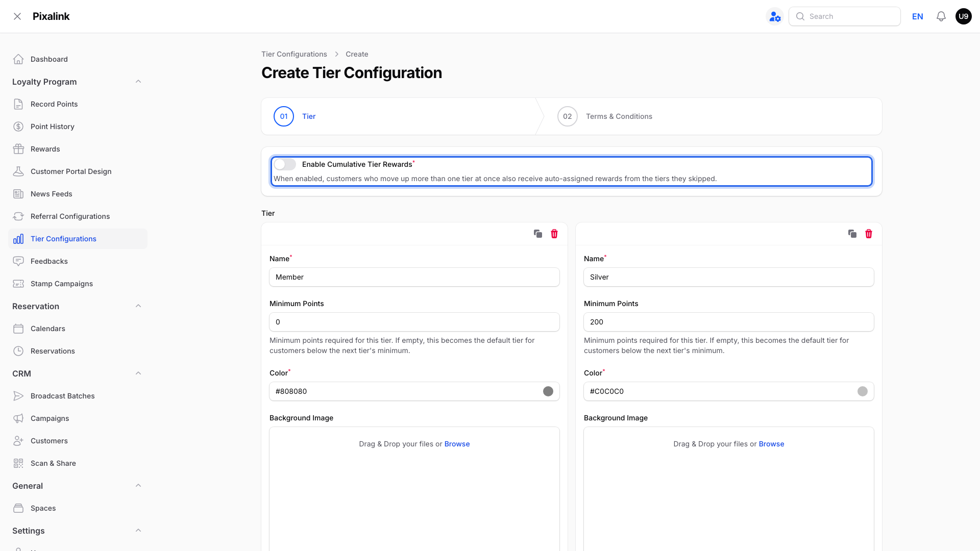This screenshot has width=980, height=551.
Task: Click the Customer Portal Design flask icon
Action: point(18,171)
